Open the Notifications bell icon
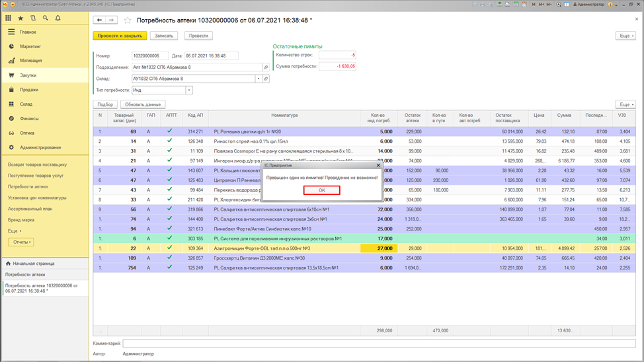 (x=57, y=18)
